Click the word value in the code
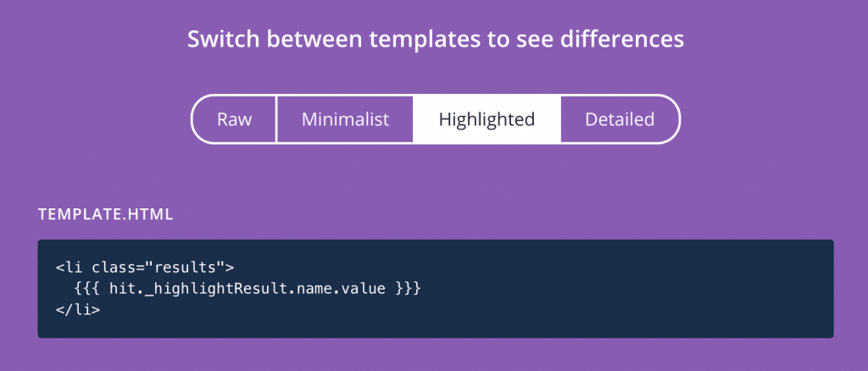 363,289
